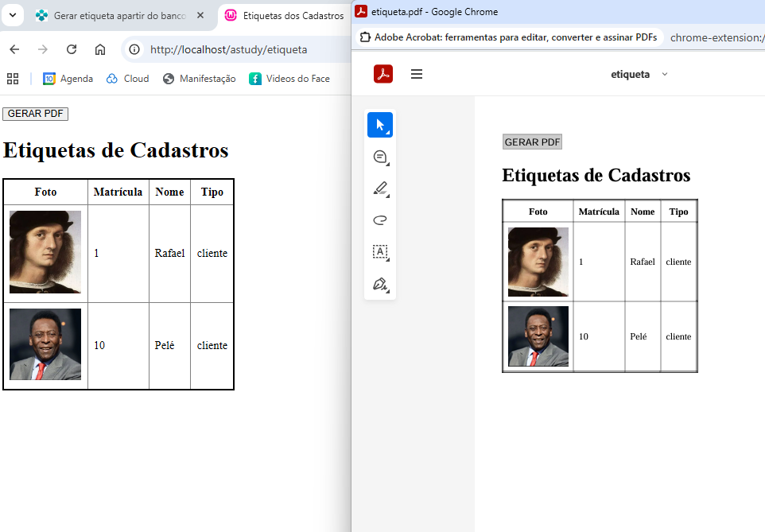Image resolution: width=765 pixels, height=532 pixels.
Task: Open the bookmarks apps grid icon
Action: click(13, 79)
